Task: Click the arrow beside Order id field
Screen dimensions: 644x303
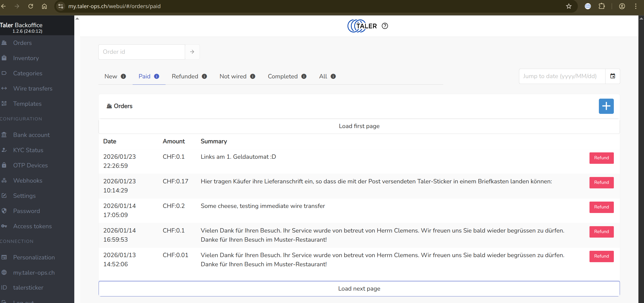Action: [x=192, y=52]
